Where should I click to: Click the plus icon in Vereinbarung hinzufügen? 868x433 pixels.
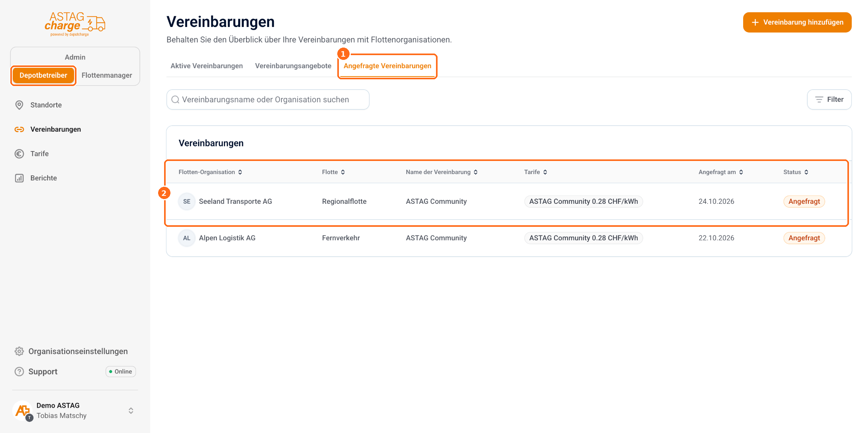pyautogui.click(x=755, y=22)
